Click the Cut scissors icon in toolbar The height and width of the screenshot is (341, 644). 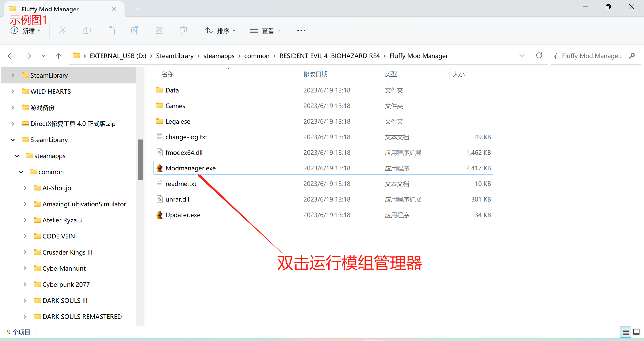[63, 30]
